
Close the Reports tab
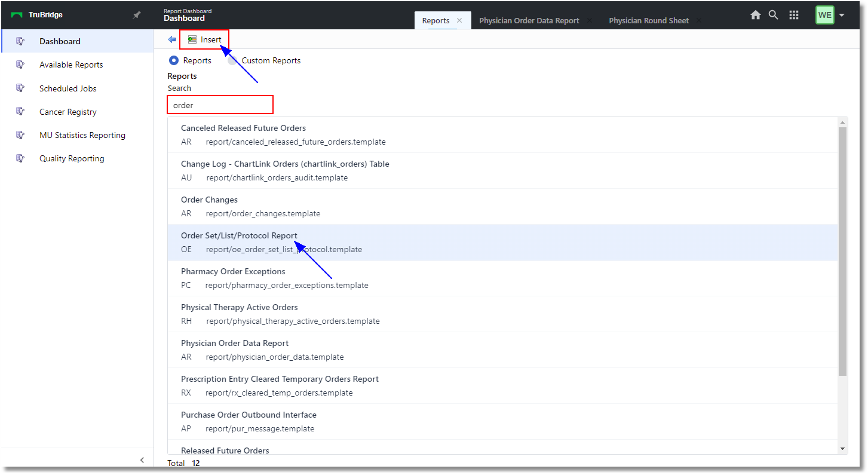pos(459,20)
